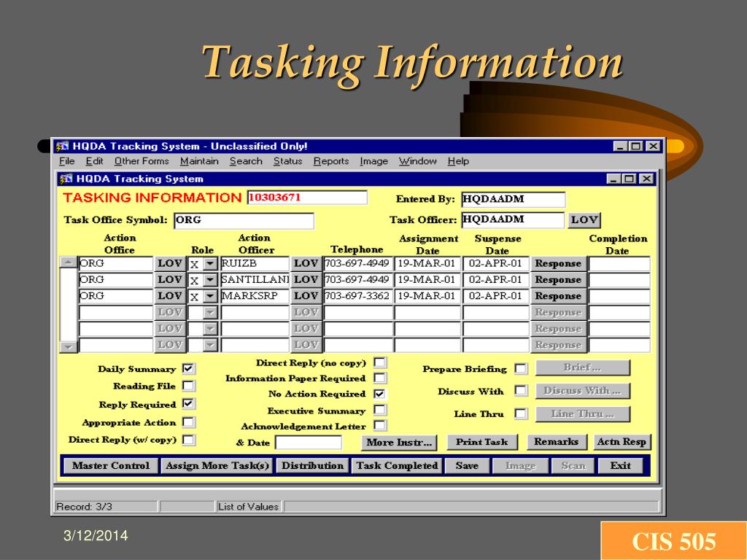Viewport: 747px width, 560px height.
Task: Click the Exit button
Action: [x=620, y=466]
